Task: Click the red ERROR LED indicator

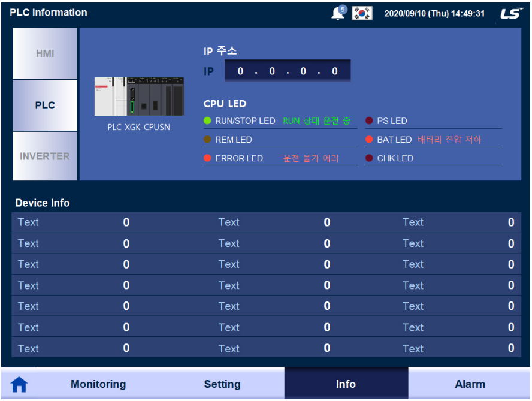Action: [208, 158]
